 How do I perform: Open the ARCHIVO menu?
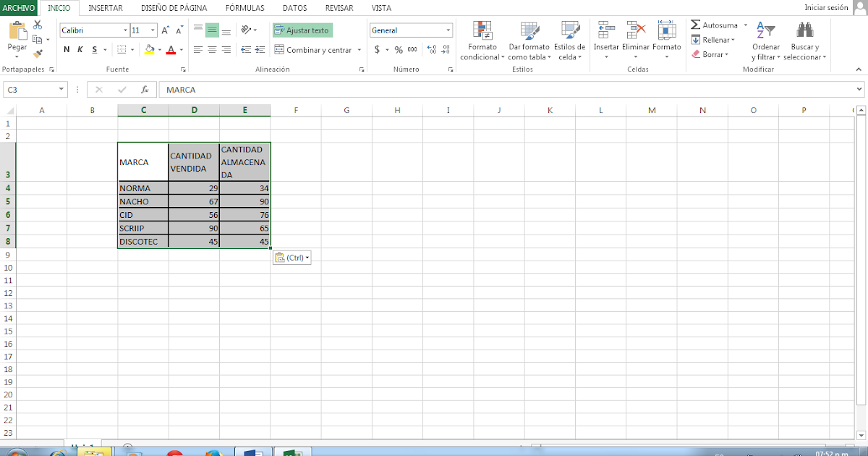click(17, 8)
